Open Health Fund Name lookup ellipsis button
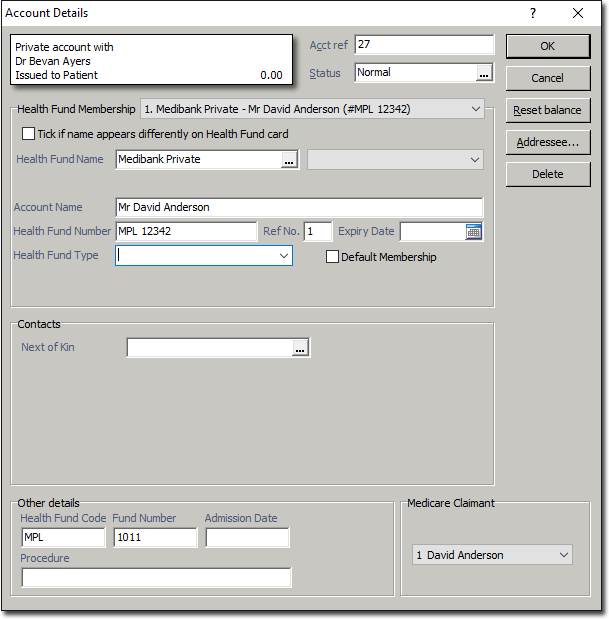This screenshot has width=609, height=619. click(x=289, y=160)
